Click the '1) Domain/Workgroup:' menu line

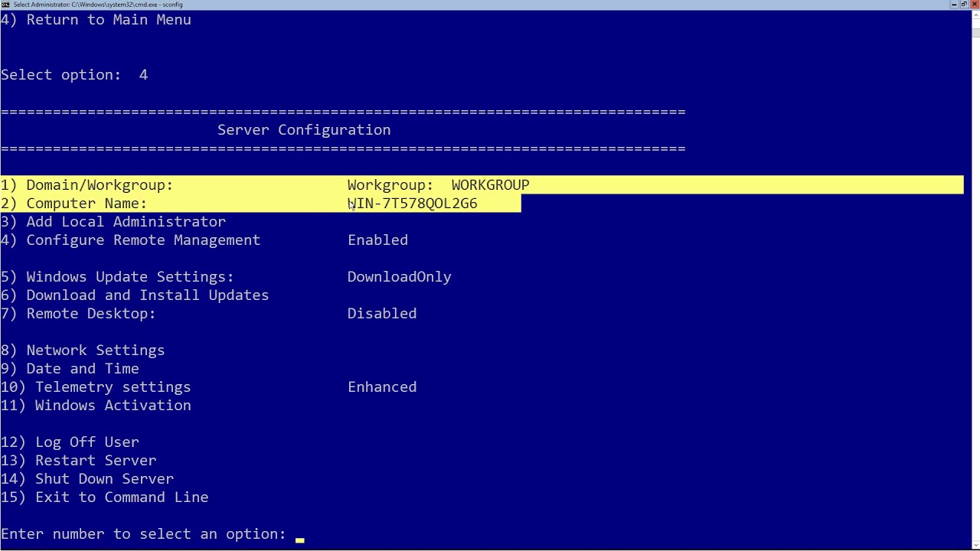click(87, 185)
